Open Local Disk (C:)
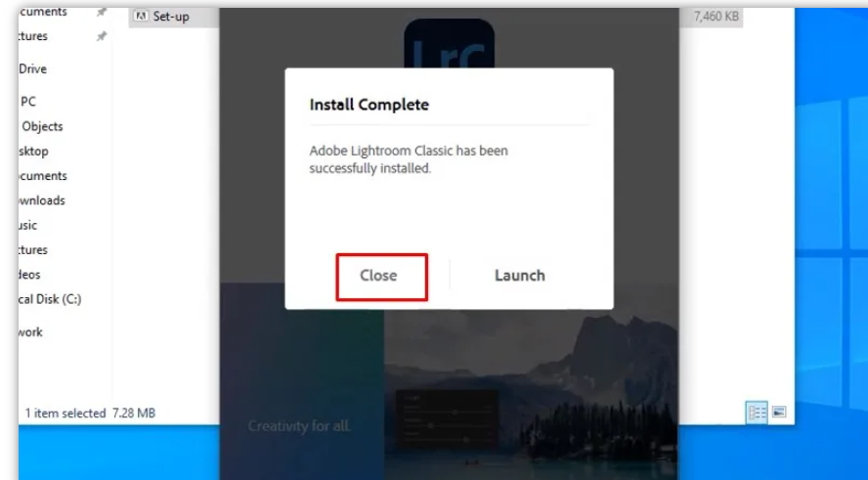The height and width of the screenshot is (480, 868). click(50, 299)
